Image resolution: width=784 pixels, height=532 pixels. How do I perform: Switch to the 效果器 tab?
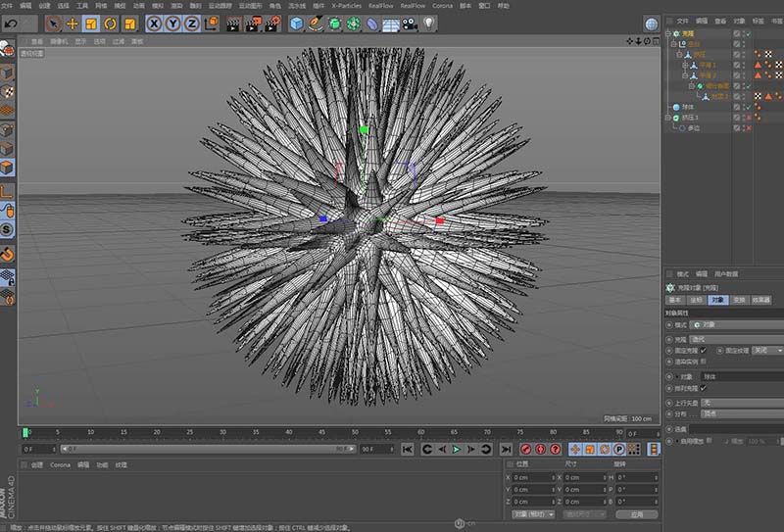[761, 300]
